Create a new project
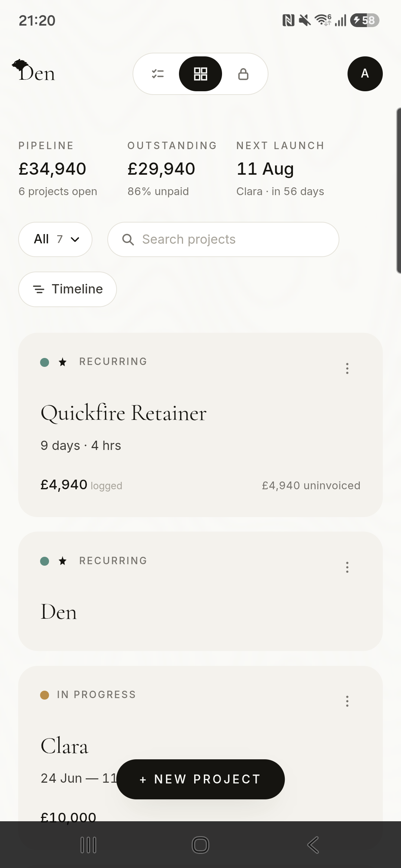The image size is (401, 868). (x=200, y=779)
